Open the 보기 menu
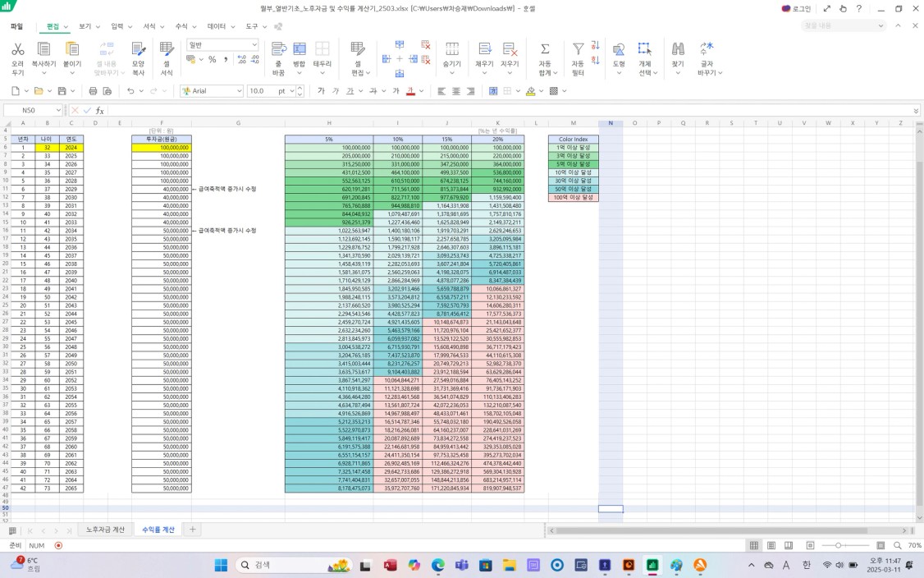 point(85,26)
